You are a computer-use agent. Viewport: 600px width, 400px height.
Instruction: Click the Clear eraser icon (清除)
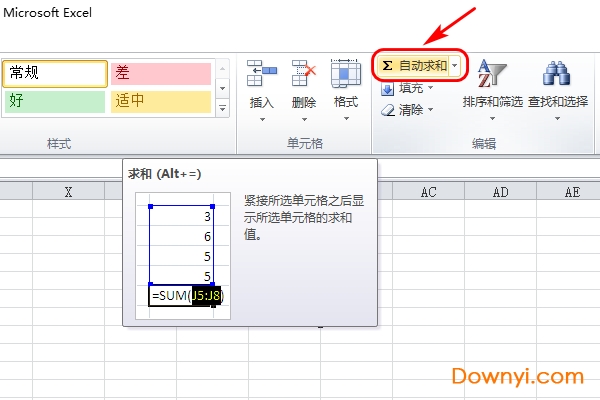pyautogui.click(x=389, y=109)
